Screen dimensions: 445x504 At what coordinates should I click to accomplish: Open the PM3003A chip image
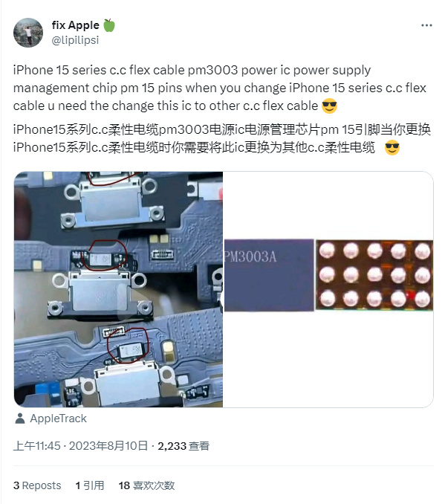[x=269, y=275]
